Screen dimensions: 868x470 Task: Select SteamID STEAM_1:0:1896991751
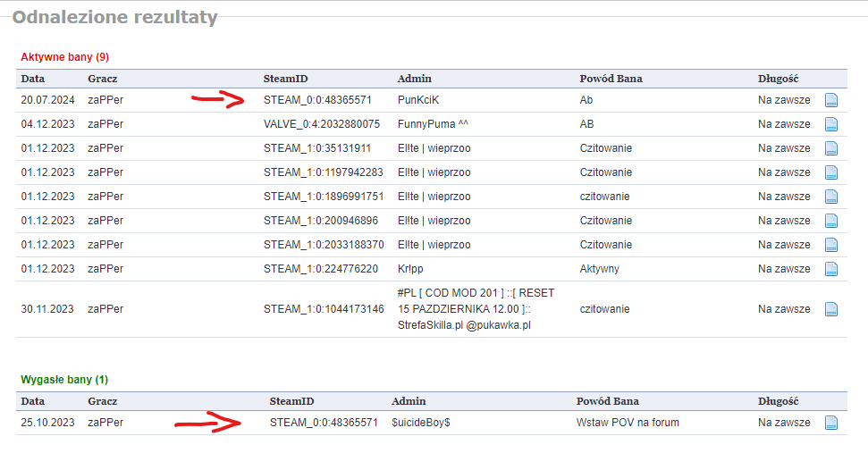(324, 197)
